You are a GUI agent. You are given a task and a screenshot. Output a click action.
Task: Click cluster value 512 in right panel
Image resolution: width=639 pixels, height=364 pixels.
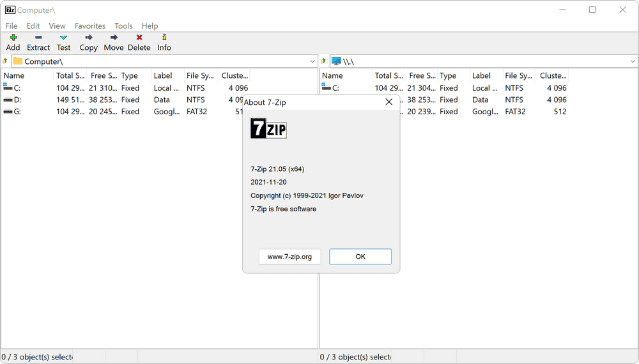[560, 112]
